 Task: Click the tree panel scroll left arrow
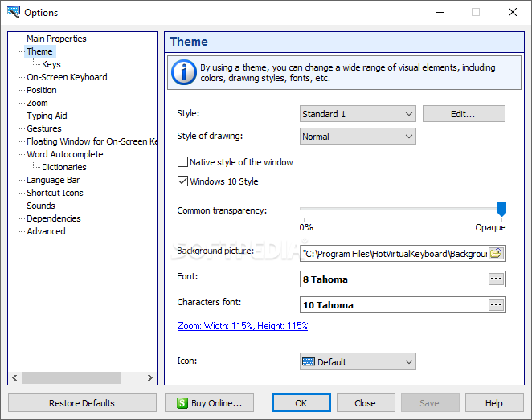[14, 377]
